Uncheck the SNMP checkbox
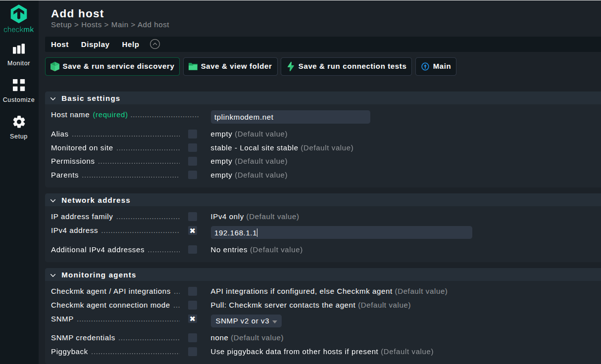This screenshot has height=364, width=601. [x=193, y=319]
